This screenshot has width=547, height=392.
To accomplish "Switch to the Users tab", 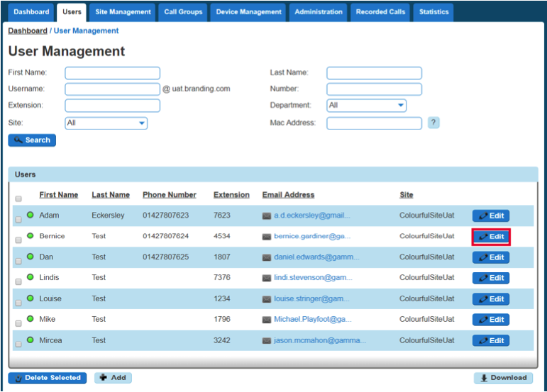I will [72, 12].
